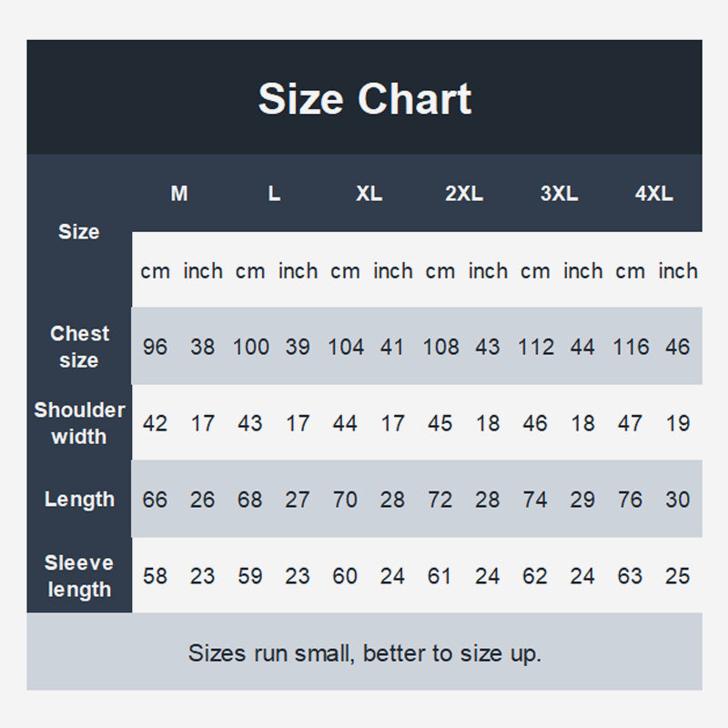This screenshot has height=728, width=728.
Task: Click the 3XL size column header
Action: (x=559, y=194)
